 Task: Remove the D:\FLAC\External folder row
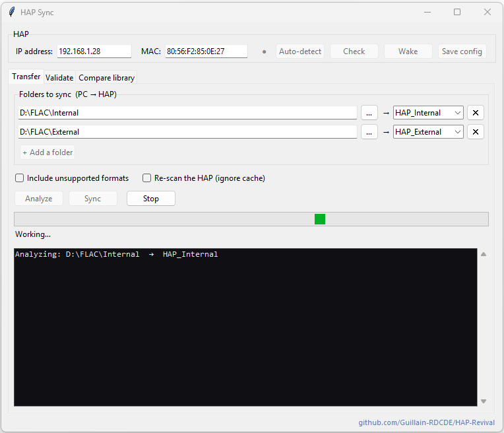click(x=476, y=132)
